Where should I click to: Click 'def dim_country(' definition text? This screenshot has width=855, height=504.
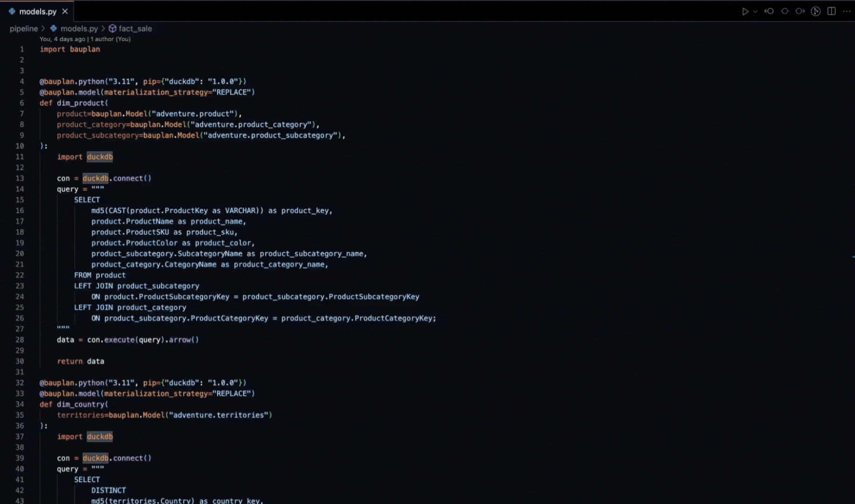coord(74,404)
